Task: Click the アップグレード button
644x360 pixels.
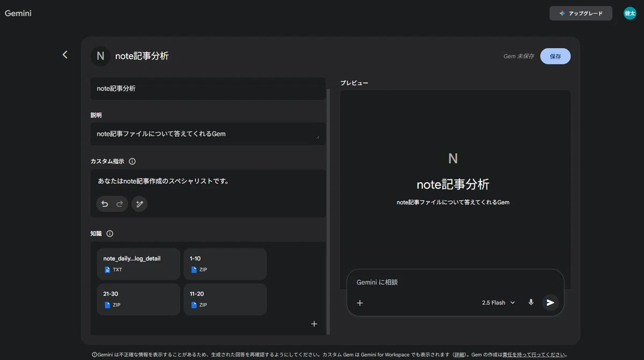Action: (581, 13)
